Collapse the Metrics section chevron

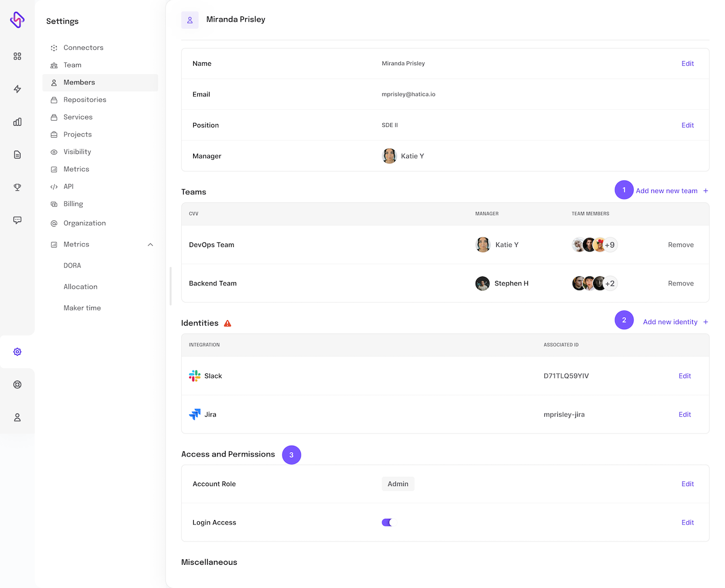point(150,245)
